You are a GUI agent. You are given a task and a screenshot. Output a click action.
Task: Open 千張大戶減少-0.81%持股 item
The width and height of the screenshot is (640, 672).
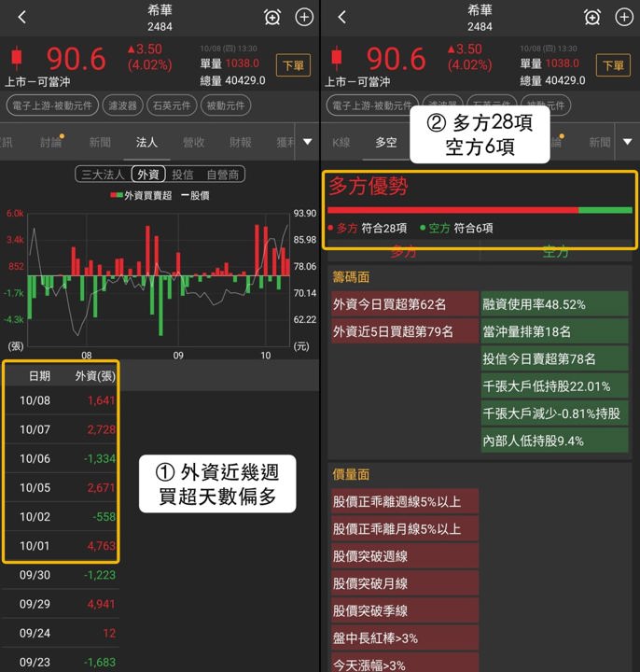555,413
